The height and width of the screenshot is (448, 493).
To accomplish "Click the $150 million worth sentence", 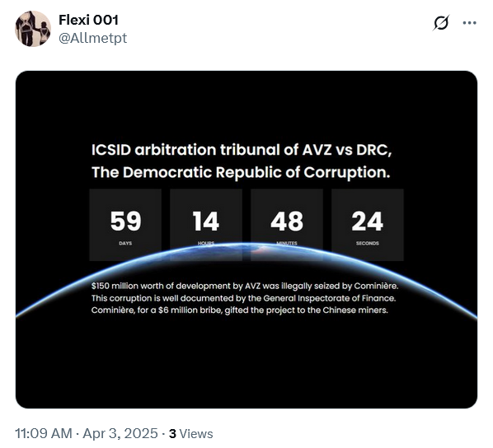I will click(x=245, y=286).
